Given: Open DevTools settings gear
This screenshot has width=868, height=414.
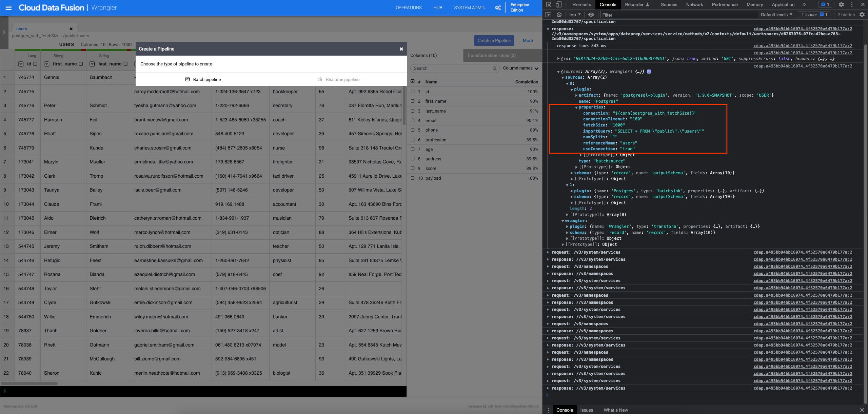Looking at the screenshot, I should point(841,4).
